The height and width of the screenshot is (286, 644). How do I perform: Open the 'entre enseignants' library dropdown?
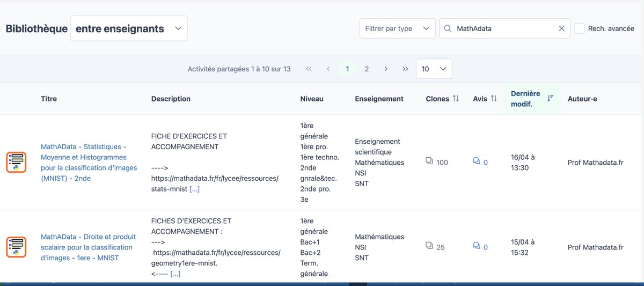coord(128,28)
